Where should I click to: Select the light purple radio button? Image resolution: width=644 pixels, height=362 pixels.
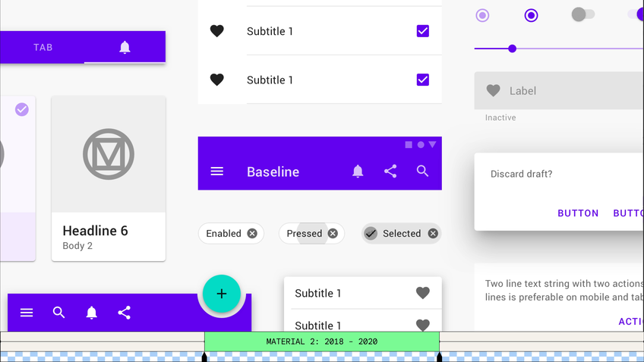[482, 16]
